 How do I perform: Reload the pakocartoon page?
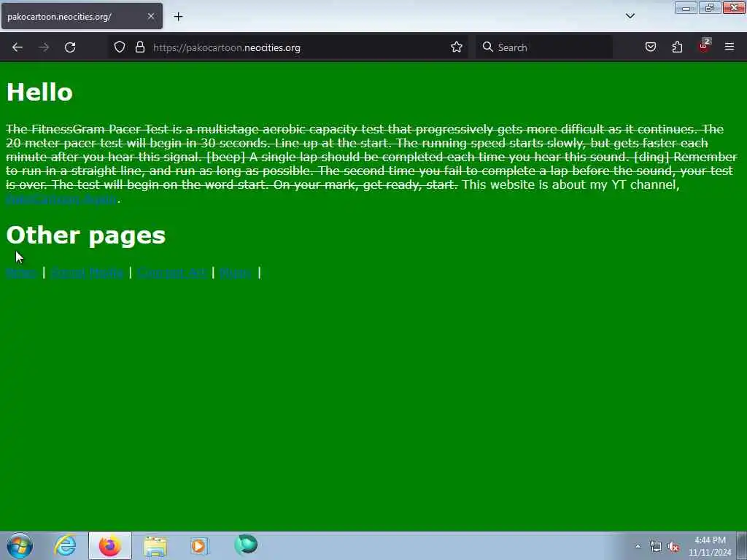pos(70,47)
